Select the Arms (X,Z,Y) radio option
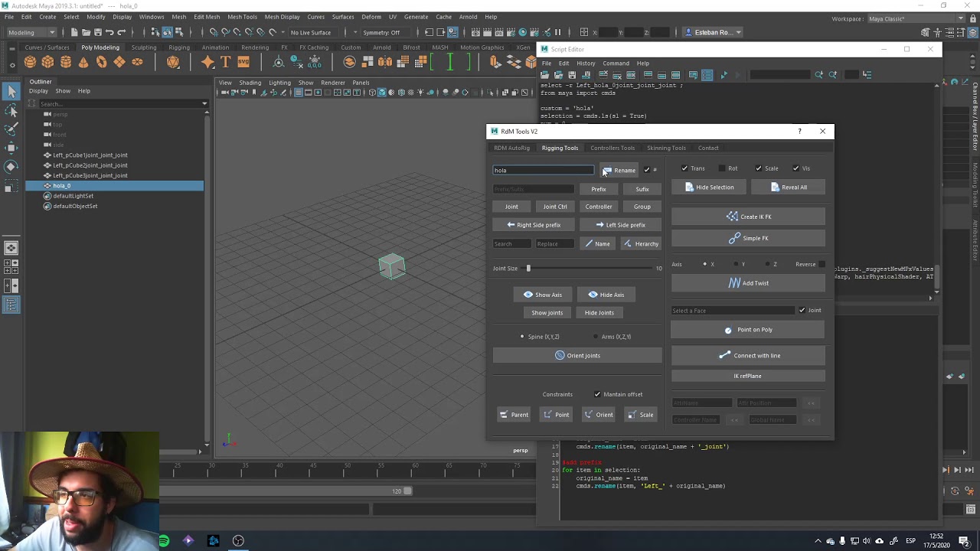 click(x=596, y=337)
